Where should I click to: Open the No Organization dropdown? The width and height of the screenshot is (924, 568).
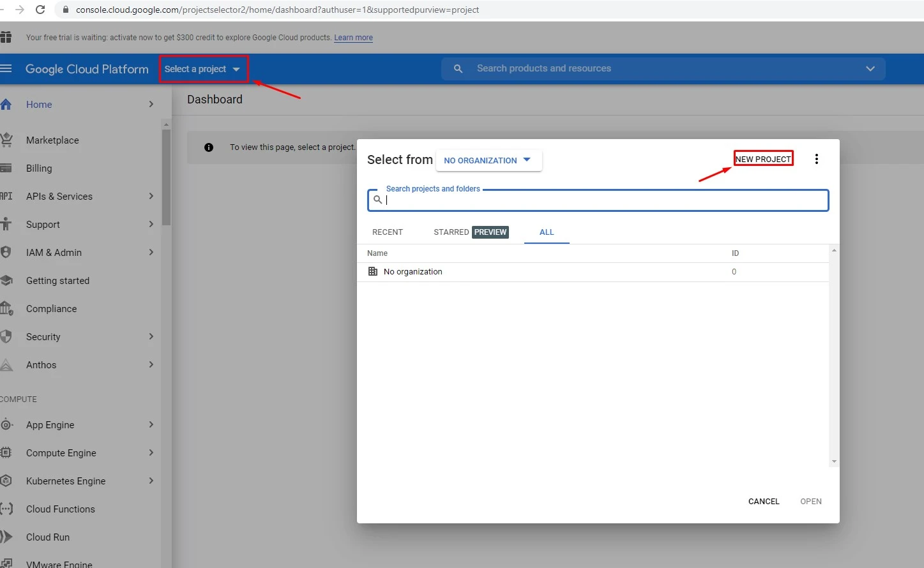[488, 160]
